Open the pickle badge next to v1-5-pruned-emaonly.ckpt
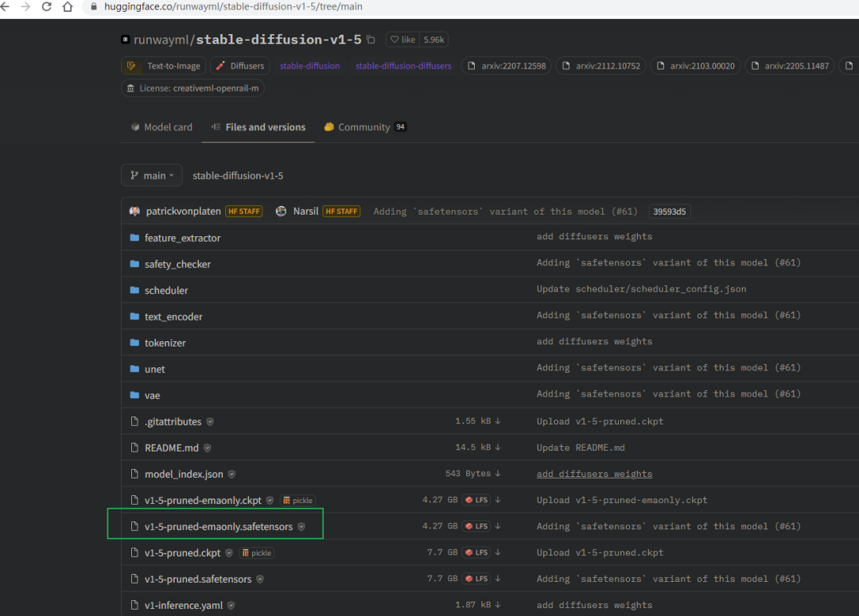This screenshot has width=859, height=616. pyautogui.click(x=298, y=501)
